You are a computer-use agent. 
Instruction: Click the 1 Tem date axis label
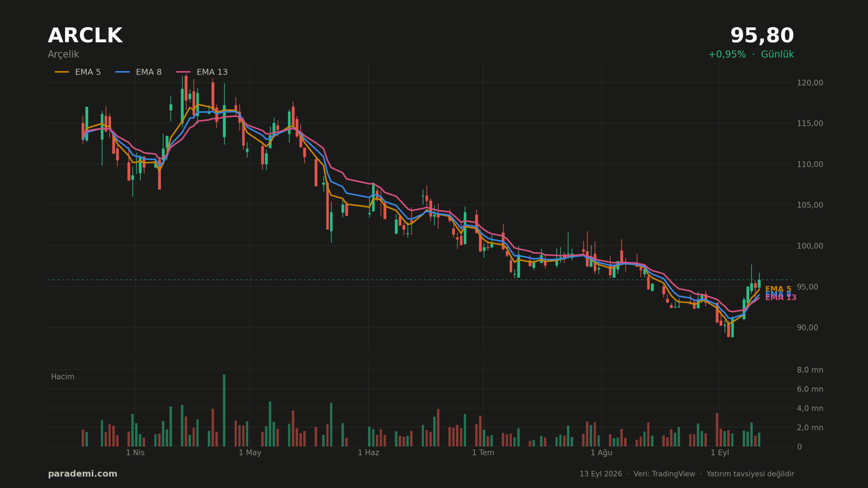coord(483,453)
